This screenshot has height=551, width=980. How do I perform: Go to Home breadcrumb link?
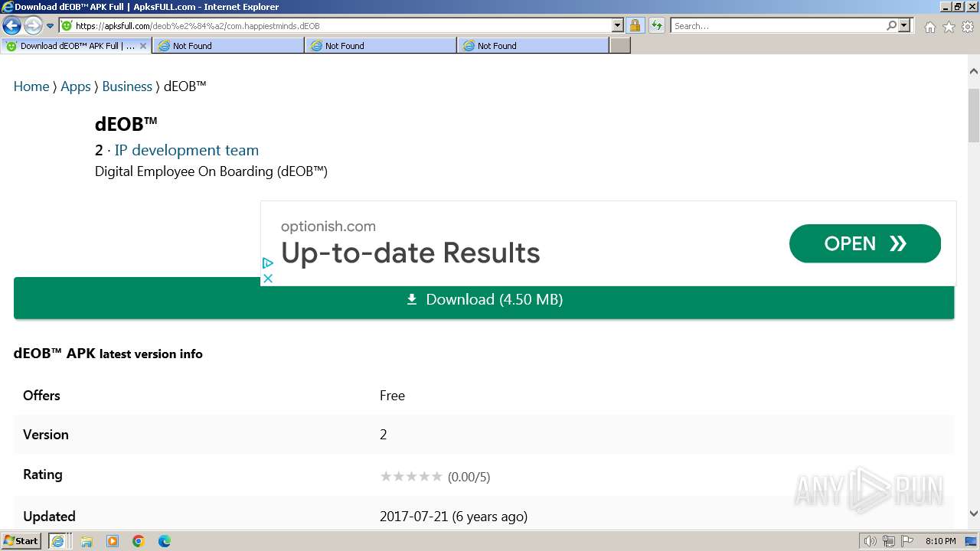tap(31, 86)
